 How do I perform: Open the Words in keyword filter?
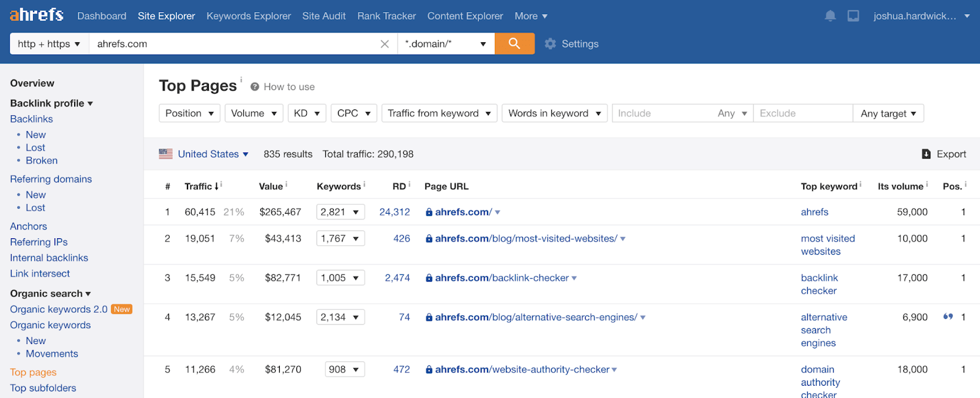click(x=555, y=113)
